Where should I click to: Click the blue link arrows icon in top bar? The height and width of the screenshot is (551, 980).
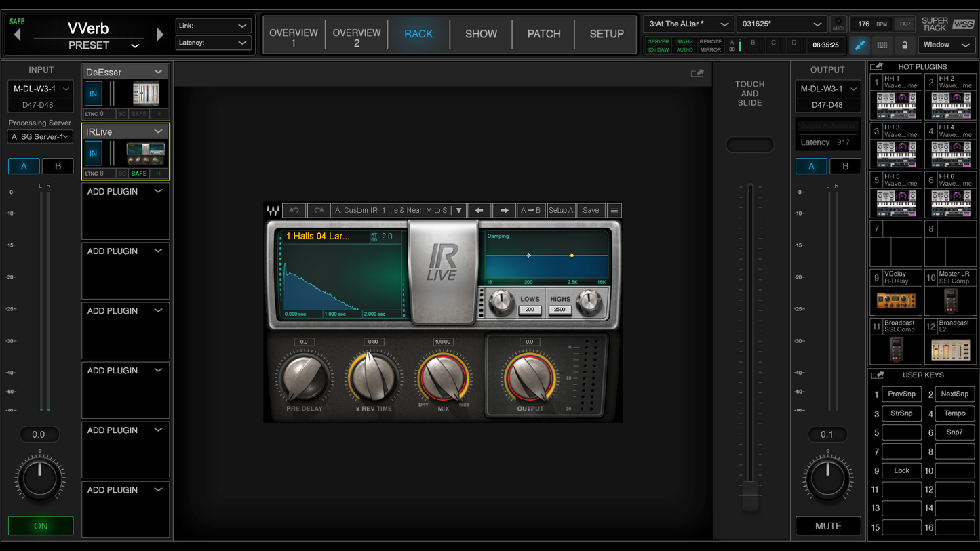click(860, 45)
